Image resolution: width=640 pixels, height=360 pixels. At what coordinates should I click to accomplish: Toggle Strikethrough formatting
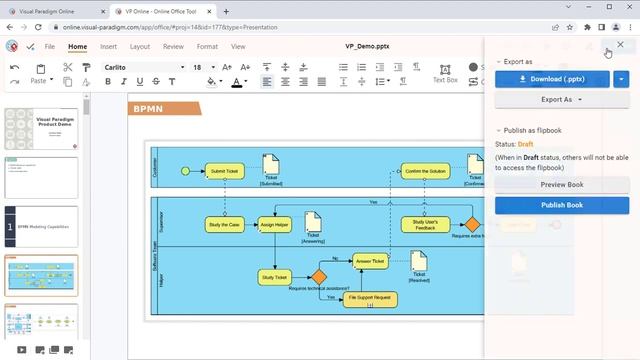click(156, 82)
